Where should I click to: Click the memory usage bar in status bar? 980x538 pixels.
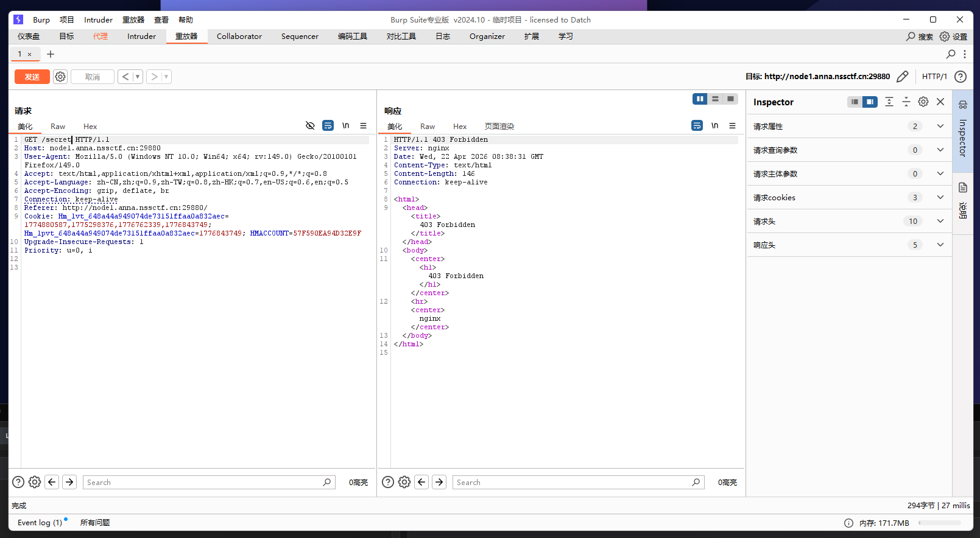pos(939,523)
